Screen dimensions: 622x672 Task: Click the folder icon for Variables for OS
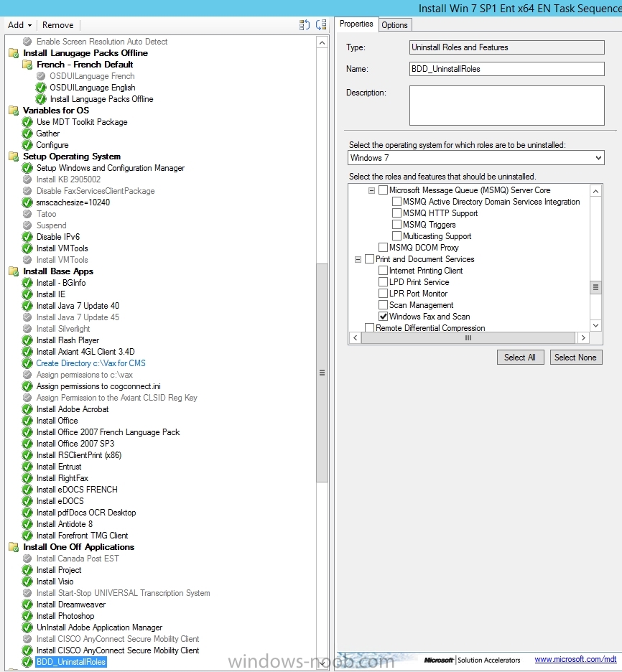[x=14, y=111]
